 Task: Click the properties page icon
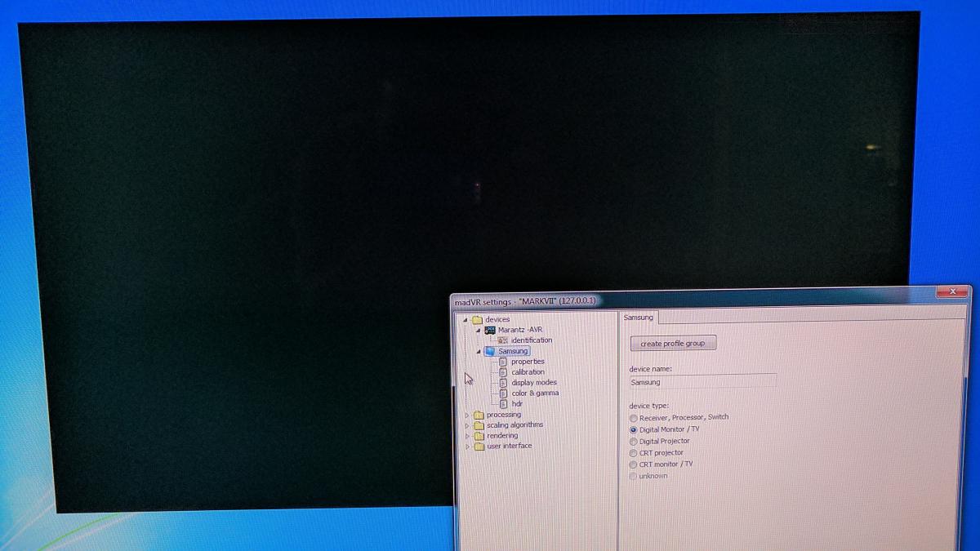tap(503, 362)
